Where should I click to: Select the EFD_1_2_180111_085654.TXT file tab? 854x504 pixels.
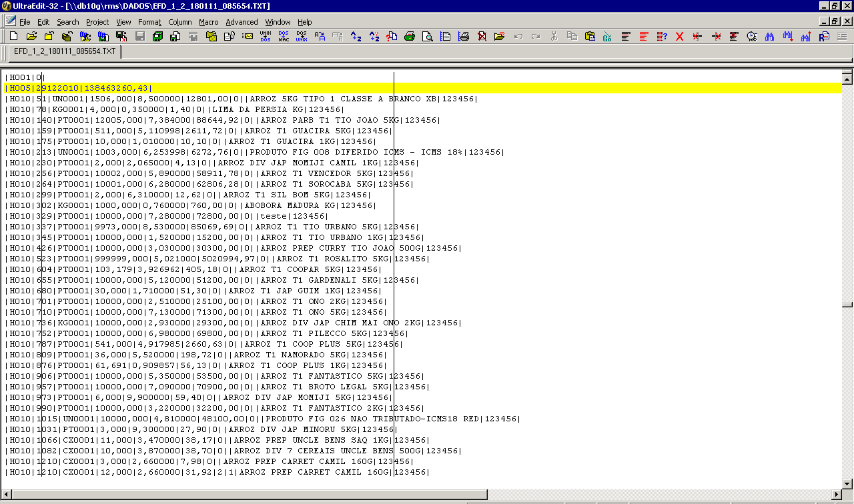pos(65,51)
